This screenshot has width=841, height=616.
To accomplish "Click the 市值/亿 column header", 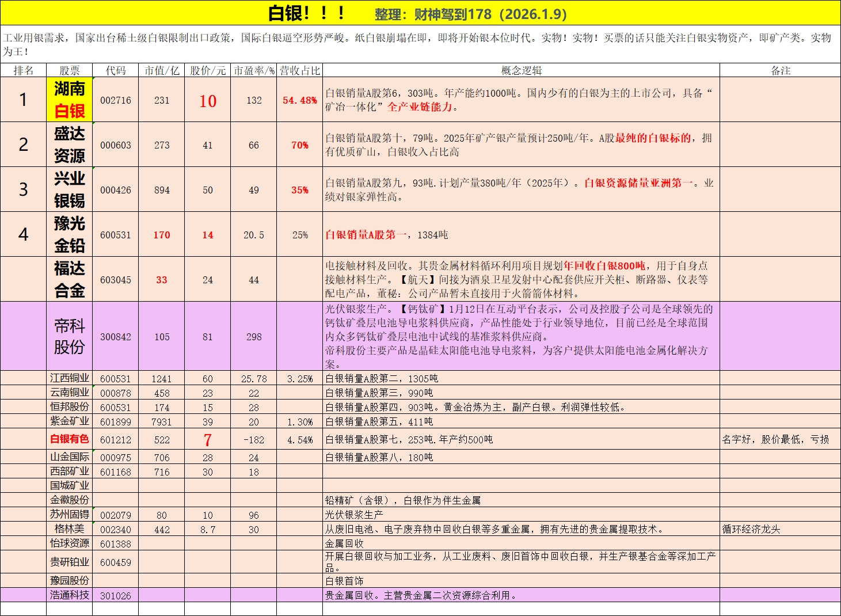I will tap(162, 70).
